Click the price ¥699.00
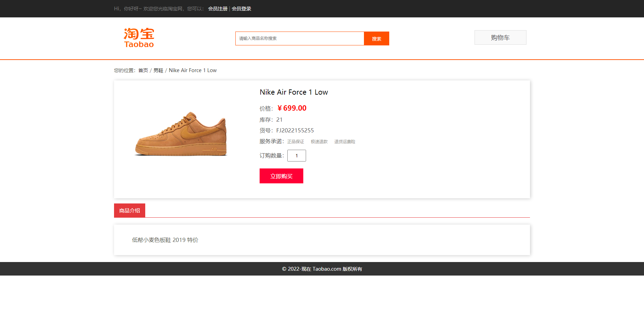This screenshot has height=331, width=644. click(292, 108)
